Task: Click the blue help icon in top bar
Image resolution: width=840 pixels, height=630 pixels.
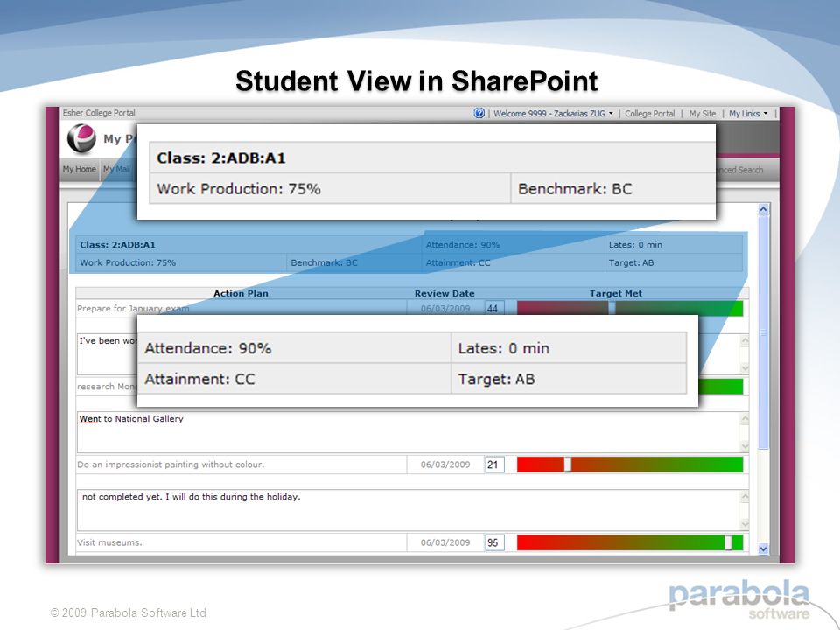Action: (479, 113)
